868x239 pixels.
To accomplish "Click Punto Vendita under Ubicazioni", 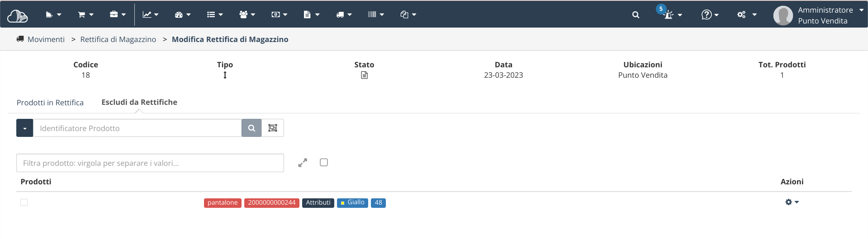I will pos(643,75).
